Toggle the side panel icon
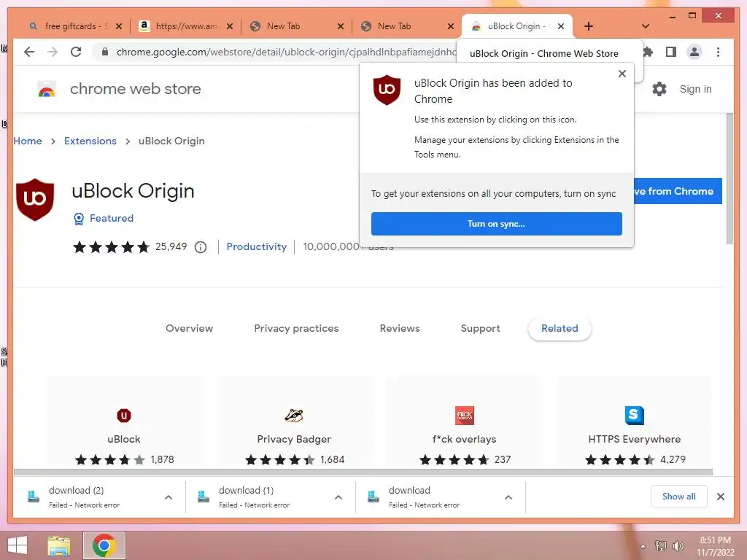 (671, 52)
